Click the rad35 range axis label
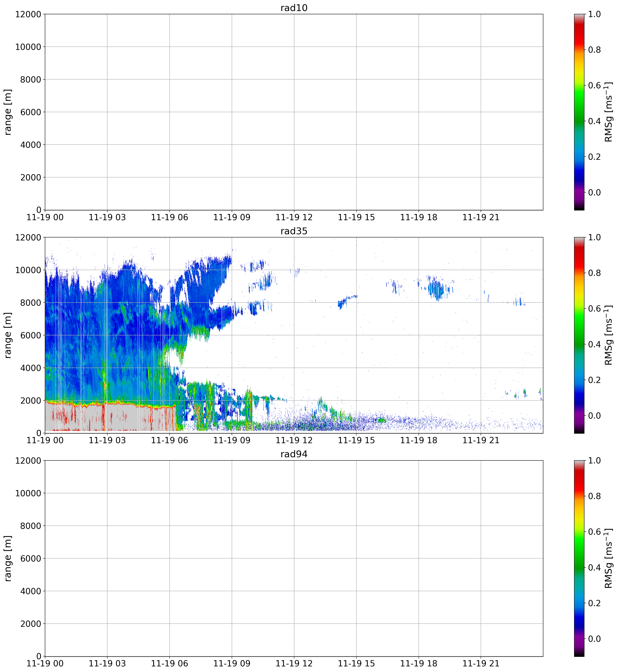Image resolution: width=618 pixels, height=672 pixels. [8, 335]
